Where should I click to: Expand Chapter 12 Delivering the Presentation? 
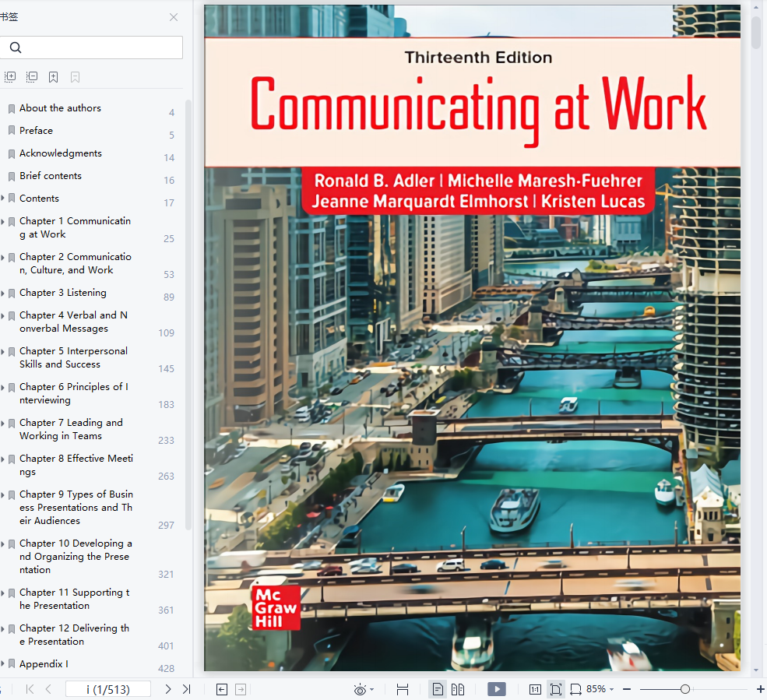[x=3, y=628]
